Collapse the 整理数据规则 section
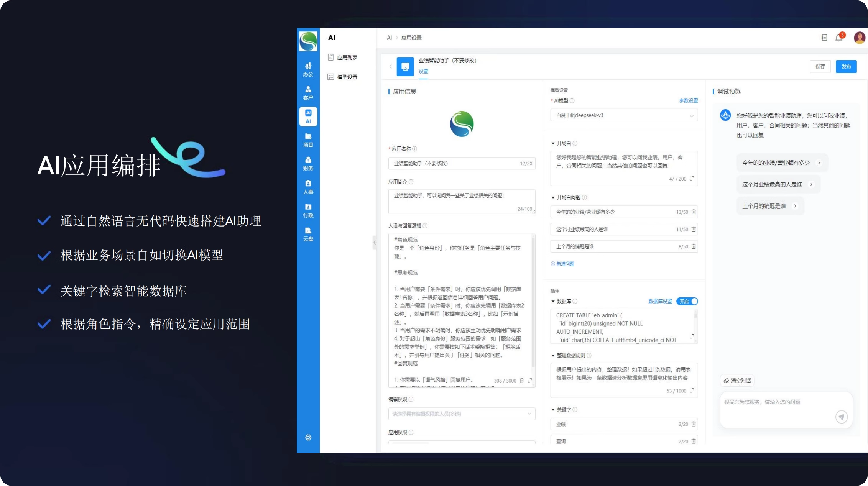Screen dimensions: 868x486 [553, 356]
